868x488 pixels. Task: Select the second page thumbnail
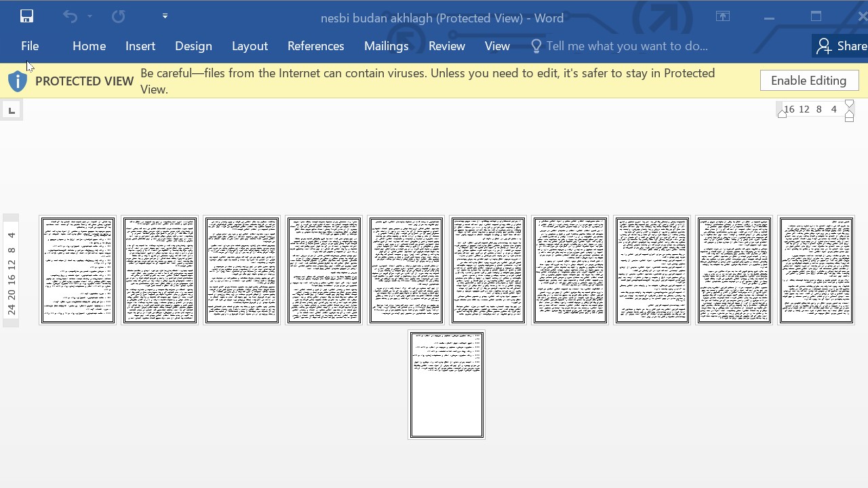point(160,270)
